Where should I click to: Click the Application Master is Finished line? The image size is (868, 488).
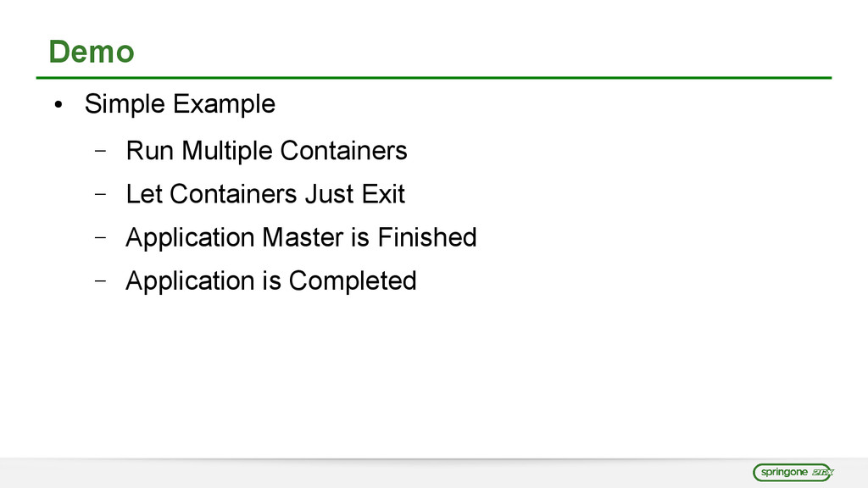(301, 237)
